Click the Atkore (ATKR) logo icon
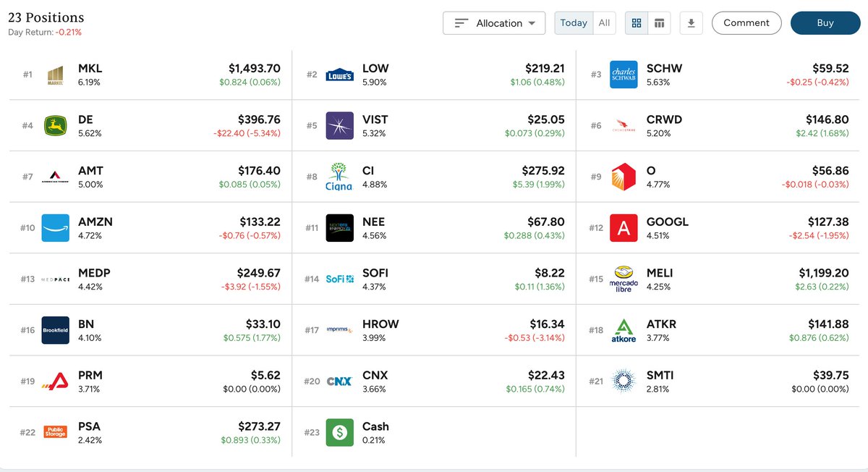 tap(624, 330)
